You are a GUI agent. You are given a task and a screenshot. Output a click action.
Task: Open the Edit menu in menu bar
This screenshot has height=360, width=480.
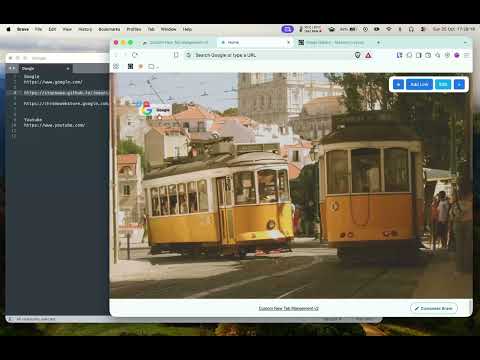point(52,29)
